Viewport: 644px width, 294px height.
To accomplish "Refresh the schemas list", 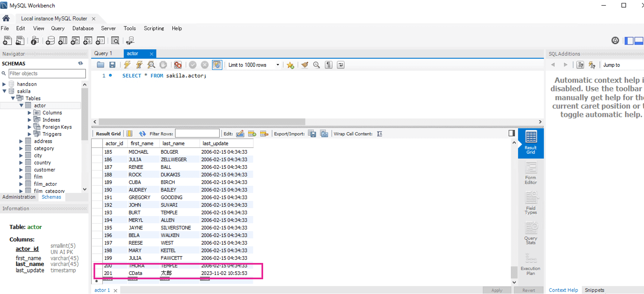I will coord(80,63).
